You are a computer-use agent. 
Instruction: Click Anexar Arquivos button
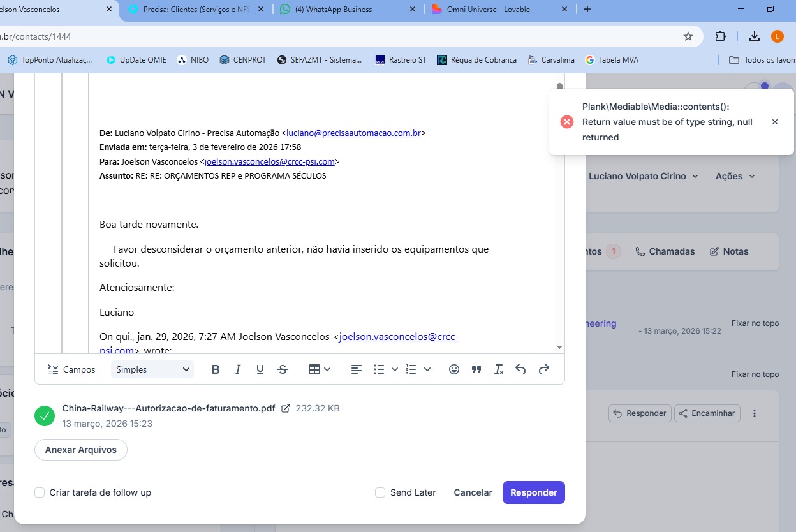tap(81, 450)
